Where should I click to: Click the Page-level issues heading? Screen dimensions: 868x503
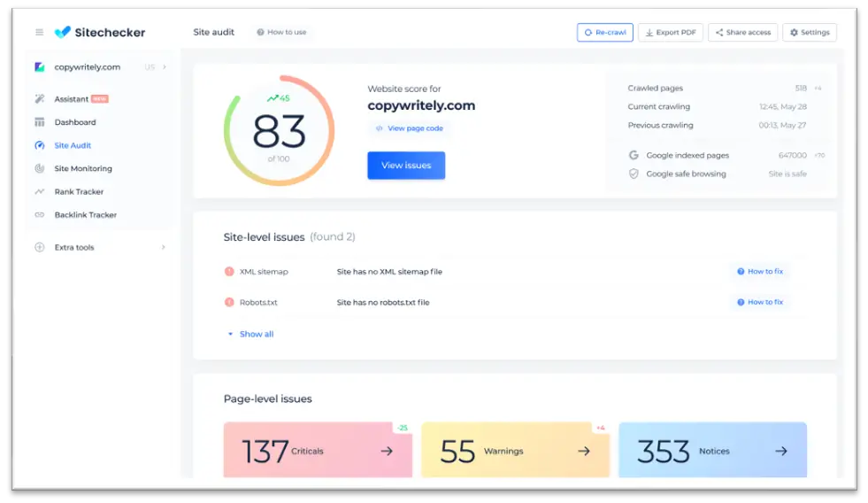click(x=268, y=399)
